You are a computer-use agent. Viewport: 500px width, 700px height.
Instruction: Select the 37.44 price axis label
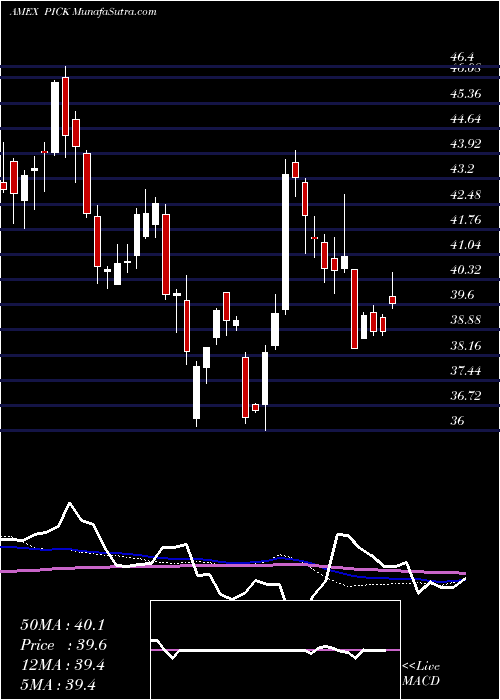[x=467, y=370]
